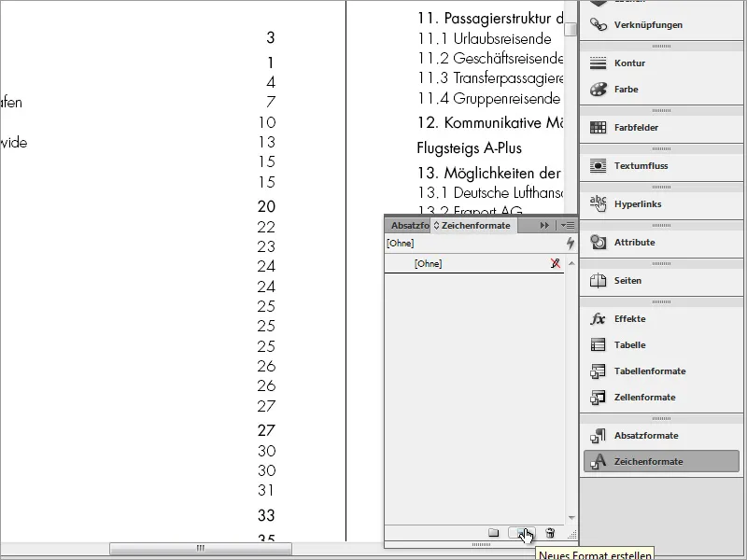This screenshot has width=747, height=560.
Task: Select the [Ohne] format in list
Action: (x=474, y=263)
